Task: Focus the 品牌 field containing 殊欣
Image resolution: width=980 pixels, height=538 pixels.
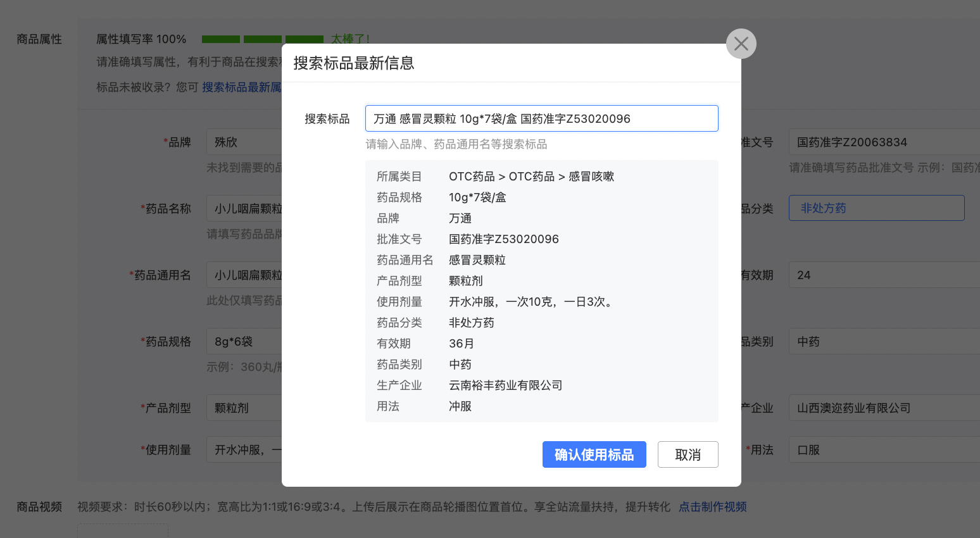Action: (x=244, y=142)
